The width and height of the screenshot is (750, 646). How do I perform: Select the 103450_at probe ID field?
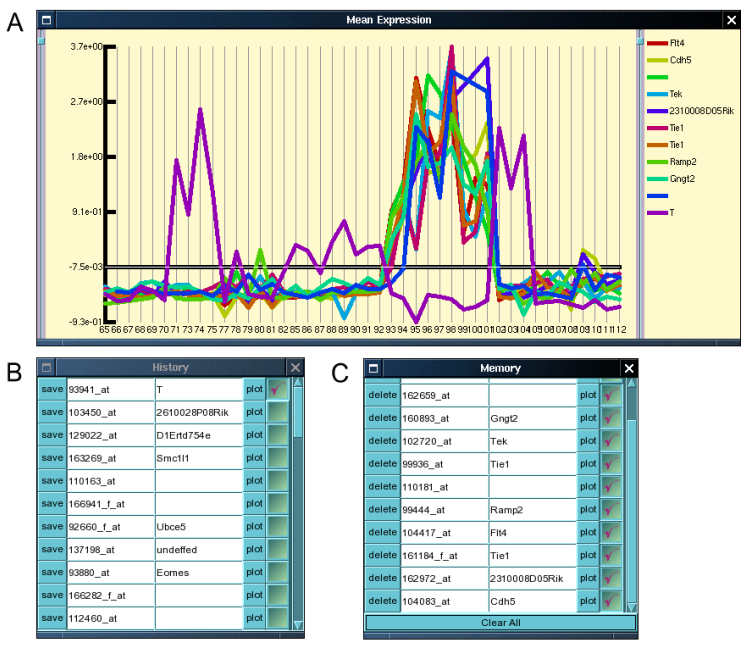coord(110,412)
